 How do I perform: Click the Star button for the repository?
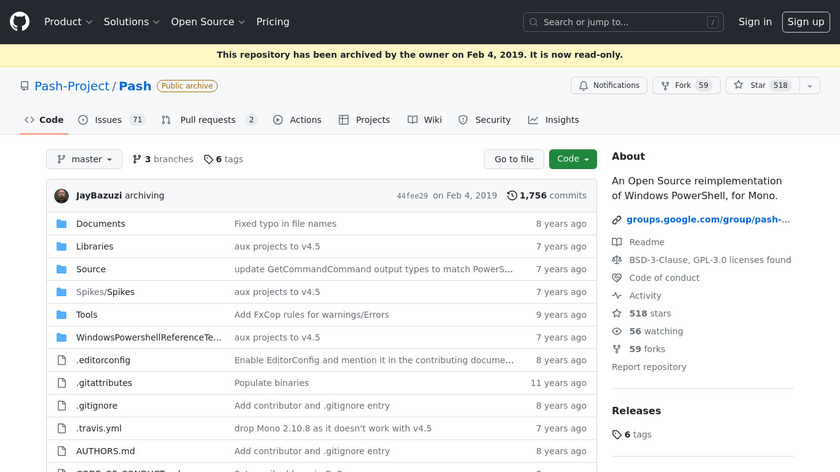pyautogui.click(x=752, y=86)
